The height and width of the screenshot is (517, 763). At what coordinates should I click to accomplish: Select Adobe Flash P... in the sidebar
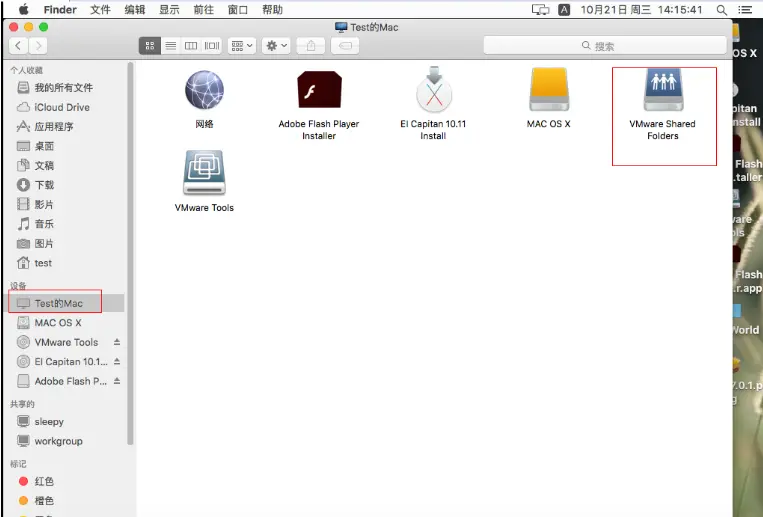(66, 381)
